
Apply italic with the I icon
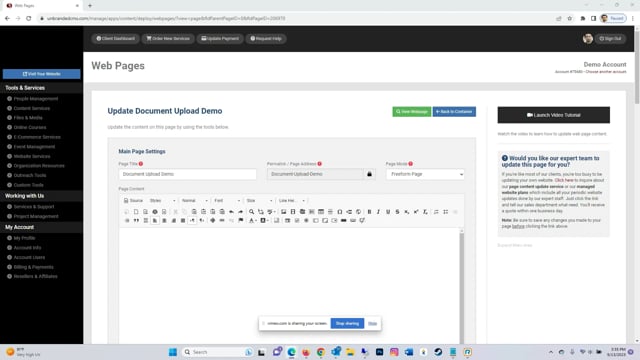coord(378,212)
